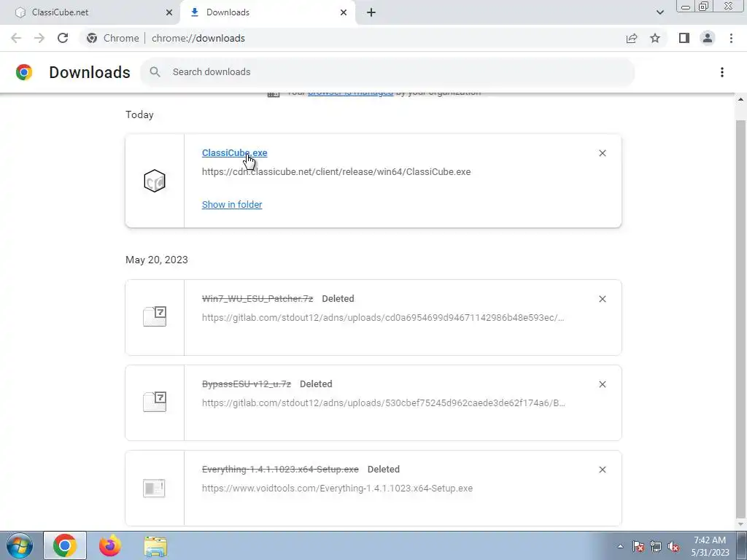The height and width of the screenshot is (560, 747).
Task: Open the side panel icon
Action: point(684,38)
